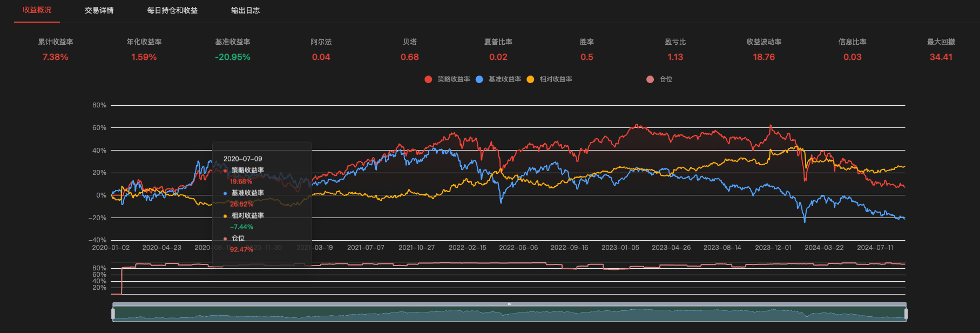Click the blue 基准收益率 legend dot

click(479, 79)
